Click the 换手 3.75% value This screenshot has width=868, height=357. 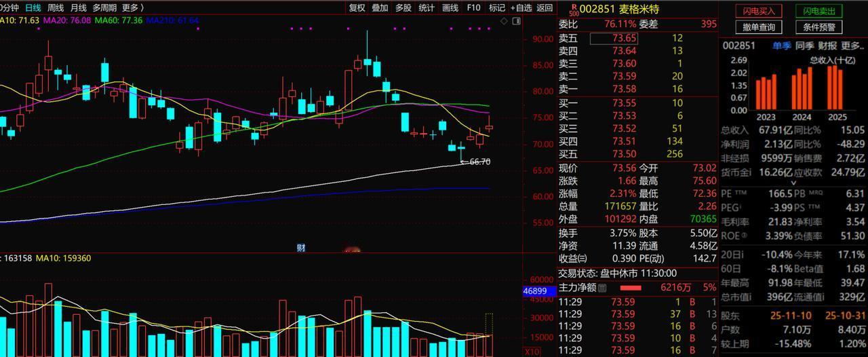(x=623, y=233)
